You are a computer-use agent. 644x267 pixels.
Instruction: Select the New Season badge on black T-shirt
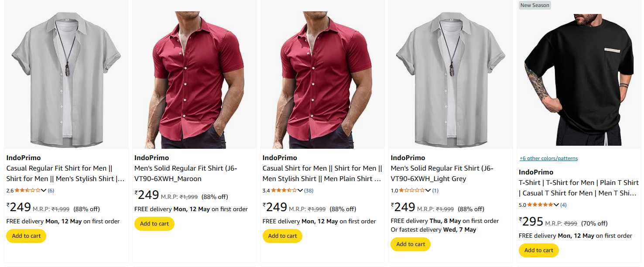(534, 5)
